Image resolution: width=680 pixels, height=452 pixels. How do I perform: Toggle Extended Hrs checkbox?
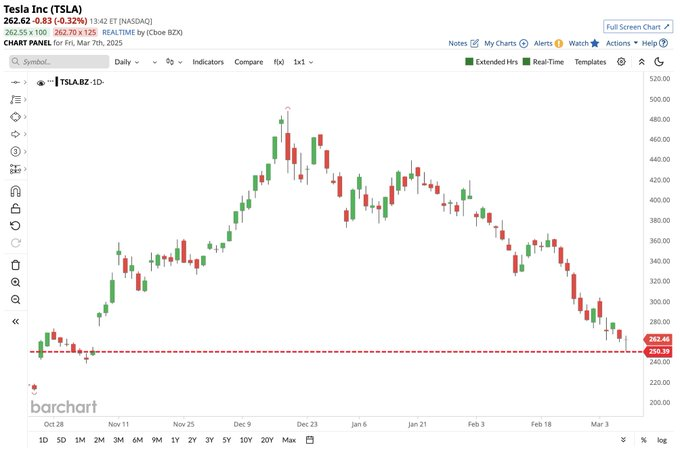(469, 62)
